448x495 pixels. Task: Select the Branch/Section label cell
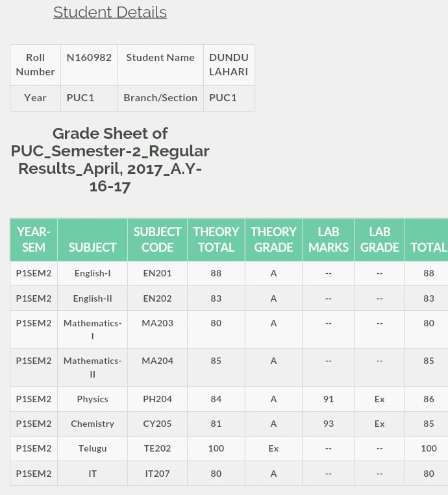160,98
